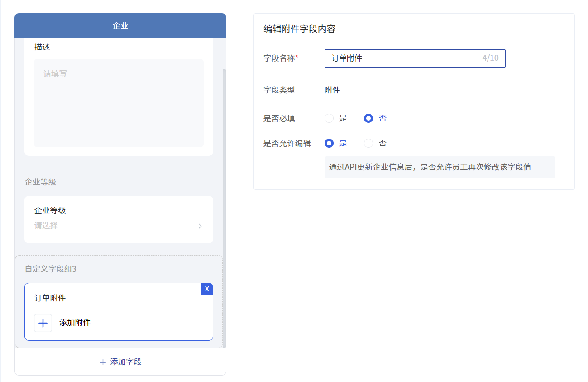The image size is (588, 382).
Task: Click the 描述 text area with 请填写 placeholder
Action: point(119,103)
